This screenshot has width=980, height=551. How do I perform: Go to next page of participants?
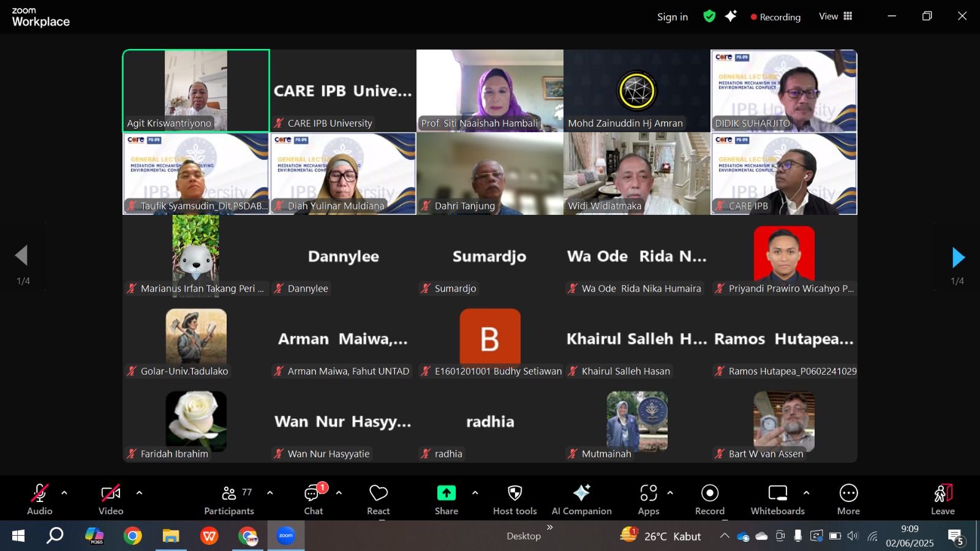[x=958, y=258]
